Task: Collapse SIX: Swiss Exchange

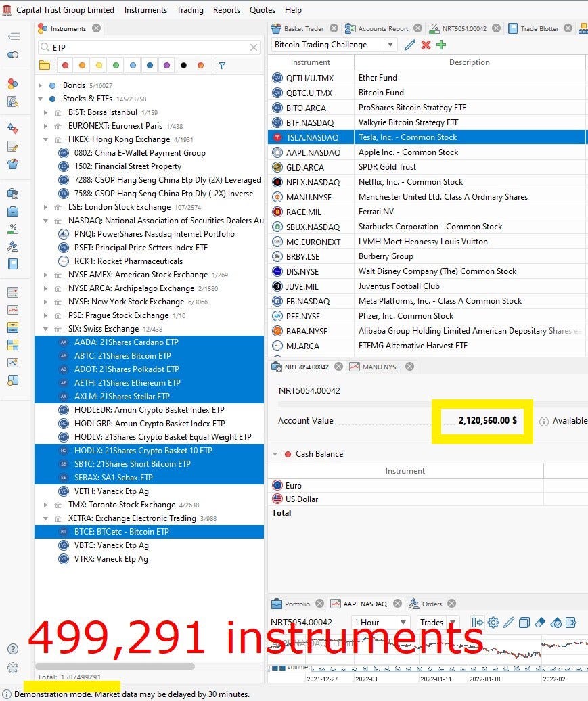Action: pos(45,329)
